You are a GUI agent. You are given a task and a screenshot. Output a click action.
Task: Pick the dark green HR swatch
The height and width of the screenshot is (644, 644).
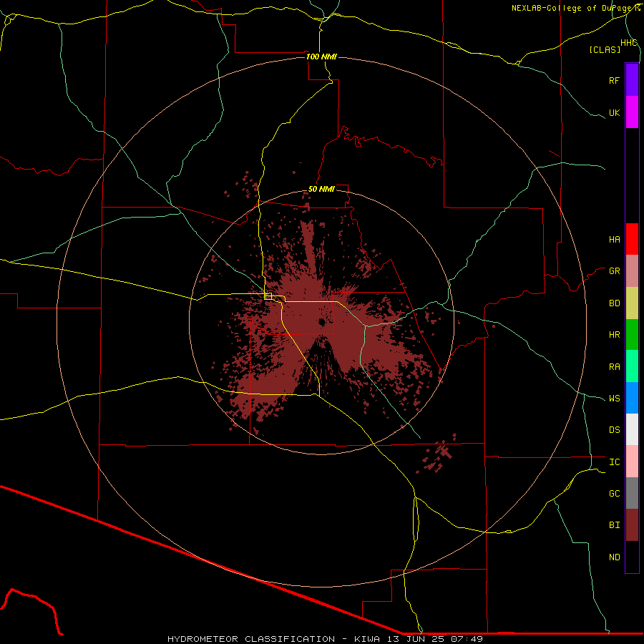[x=632, y=335]
